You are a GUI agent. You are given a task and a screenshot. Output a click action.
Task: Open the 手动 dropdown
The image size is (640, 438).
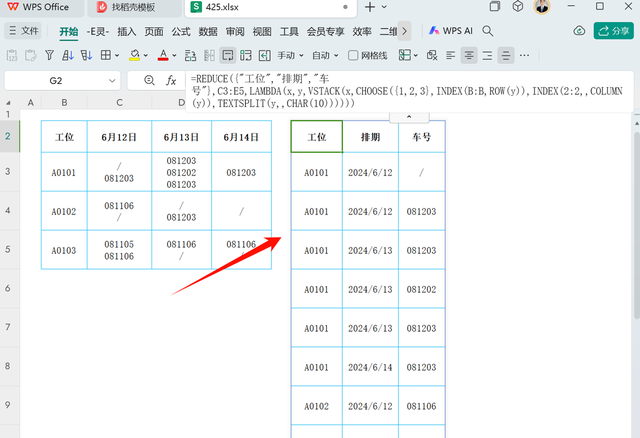point(290,56)
